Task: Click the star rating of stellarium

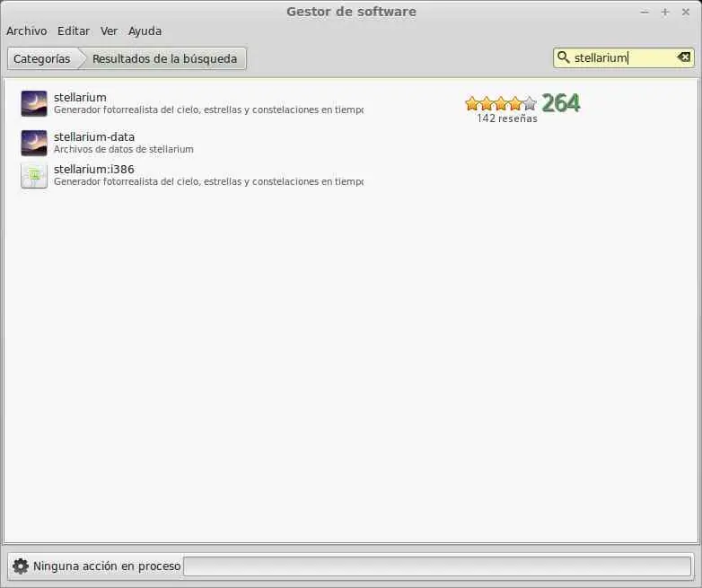Action: 501,103
